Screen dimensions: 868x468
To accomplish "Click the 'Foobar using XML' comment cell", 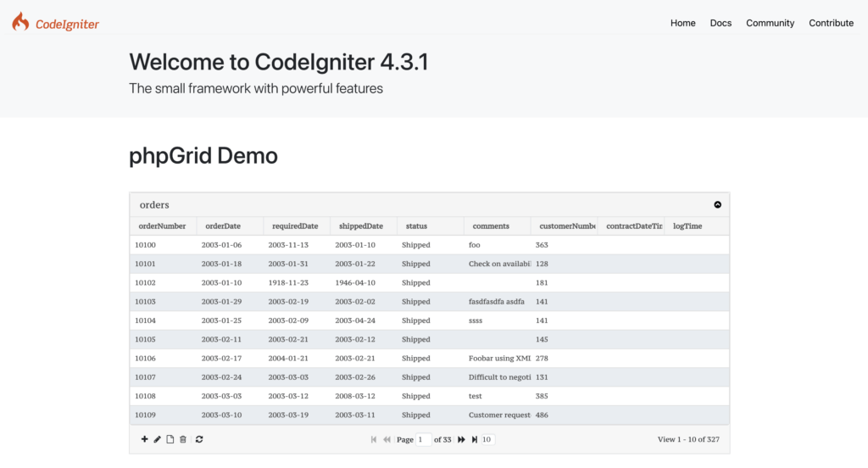I will pyautogui.click(x=497, y=359).
